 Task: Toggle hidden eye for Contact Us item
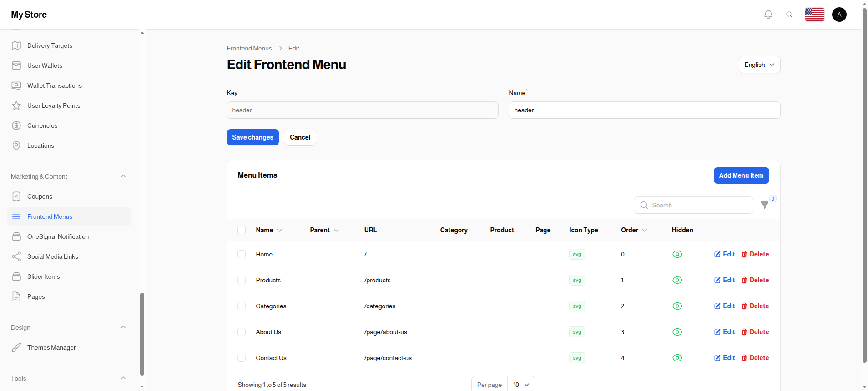pos(677,358)
